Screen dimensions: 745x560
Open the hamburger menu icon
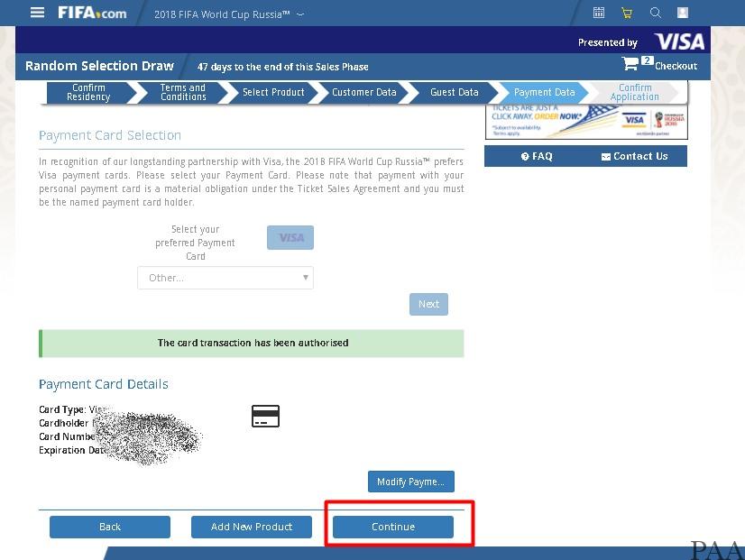tap(37, 13)
